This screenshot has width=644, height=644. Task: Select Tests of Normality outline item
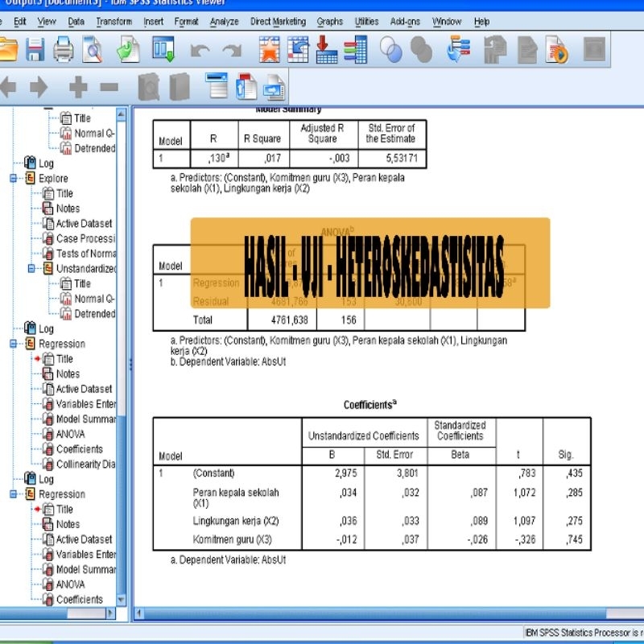pyautogui.click(x=85, y=254)
